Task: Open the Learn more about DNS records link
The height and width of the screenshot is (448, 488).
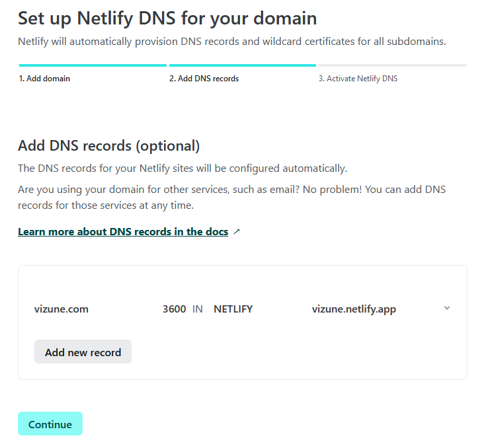Action: 123,232
